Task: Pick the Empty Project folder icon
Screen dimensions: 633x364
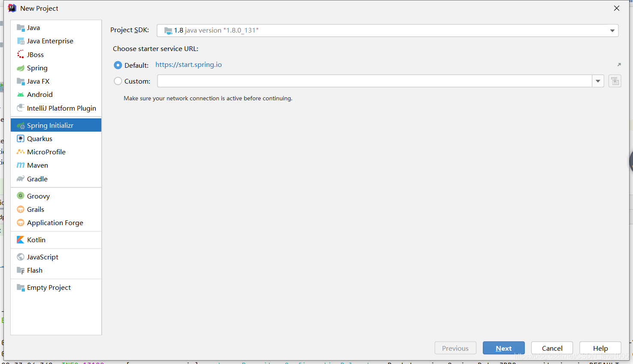Action: 20,287
